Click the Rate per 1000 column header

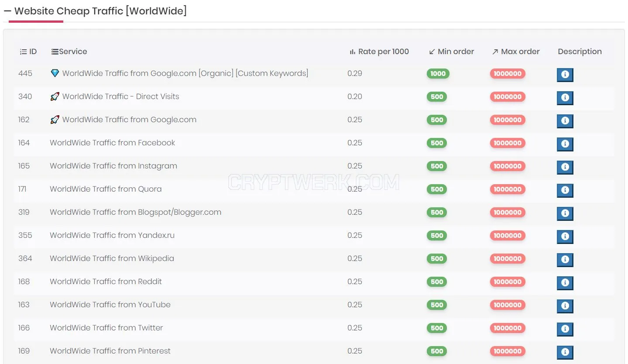coord(379,52)
